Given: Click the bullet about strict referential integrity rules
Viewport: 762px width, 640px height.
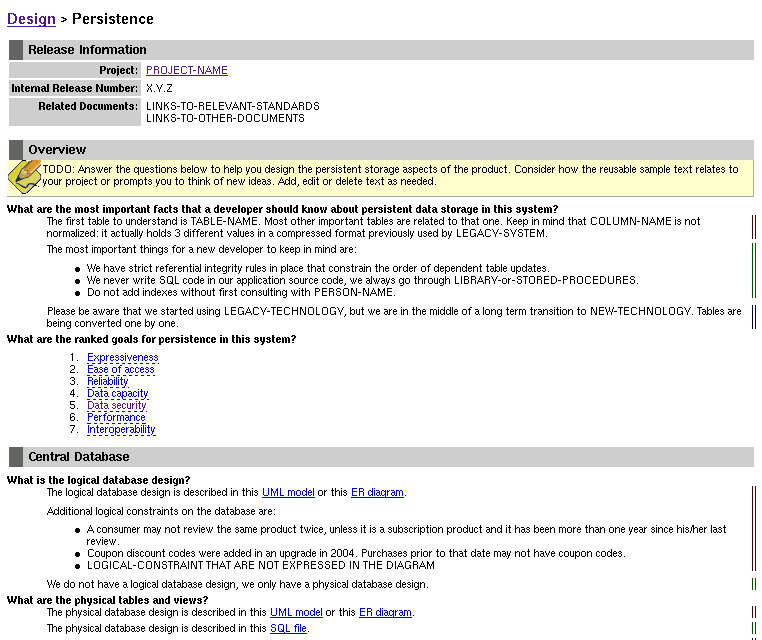Looking at the screenshot, I should (318, 269).
